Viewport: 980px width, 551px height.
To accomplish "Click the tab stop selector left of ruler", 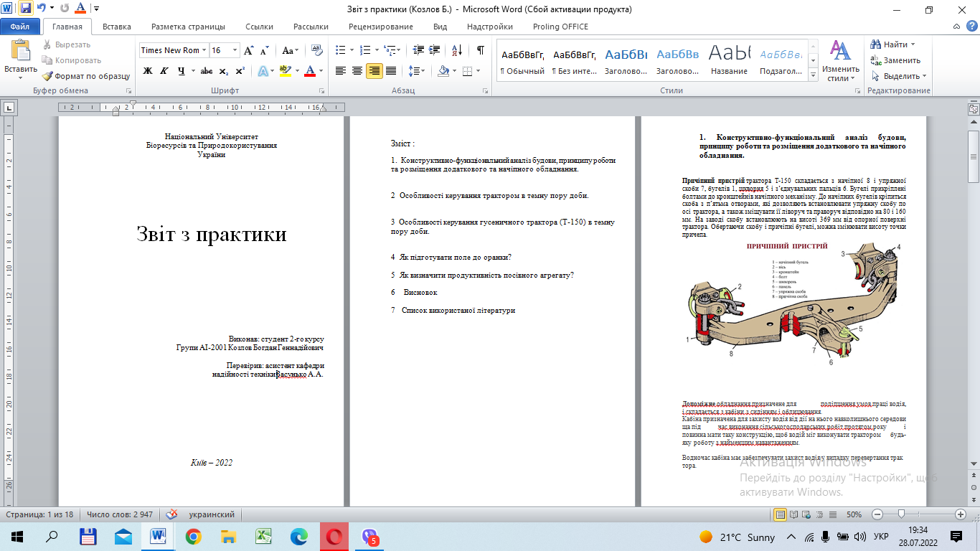I will coord(9,108).
